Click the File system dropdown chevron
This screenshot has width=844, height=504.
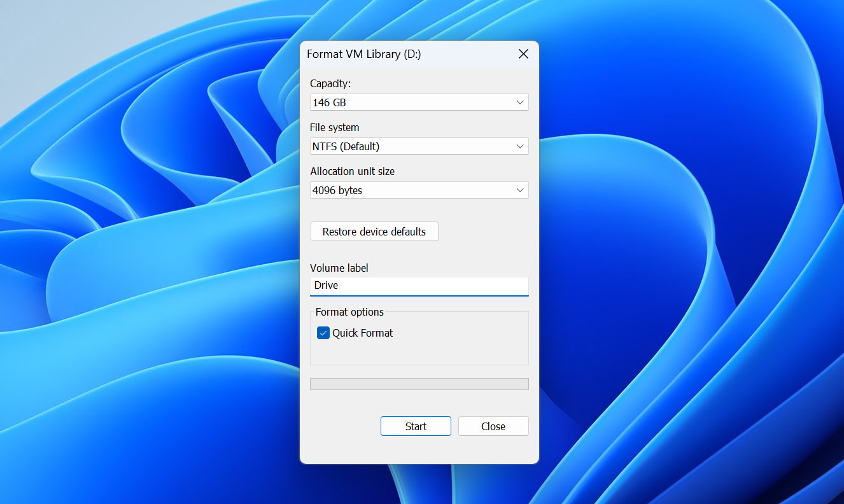520,146
